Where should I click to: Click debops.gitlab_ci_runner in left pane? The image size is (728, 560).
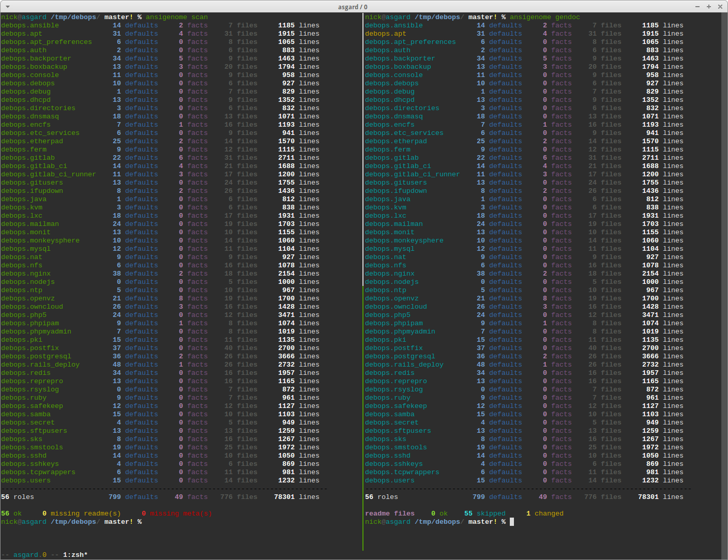click(x=49, y=174)
